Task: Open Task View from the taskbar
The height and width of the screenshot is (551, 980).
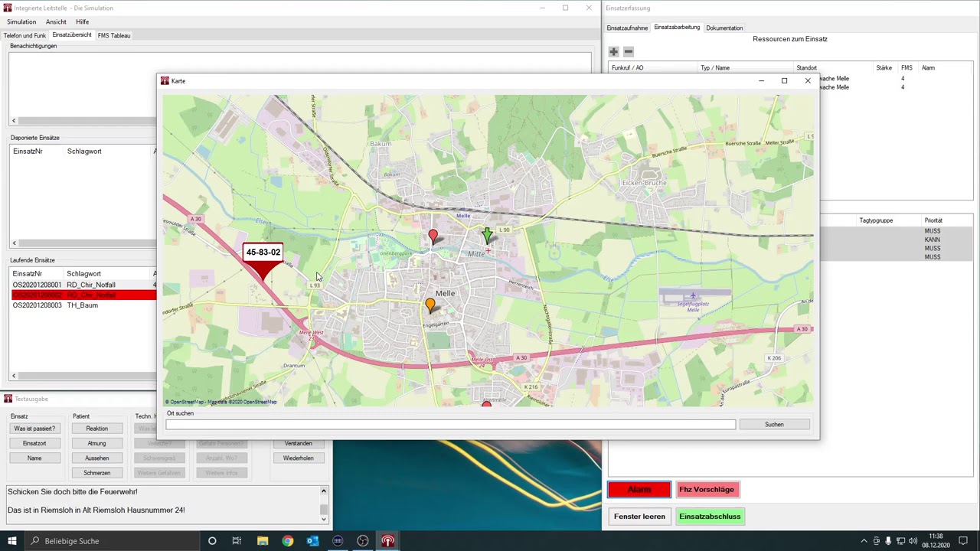Action: [237, 541]
